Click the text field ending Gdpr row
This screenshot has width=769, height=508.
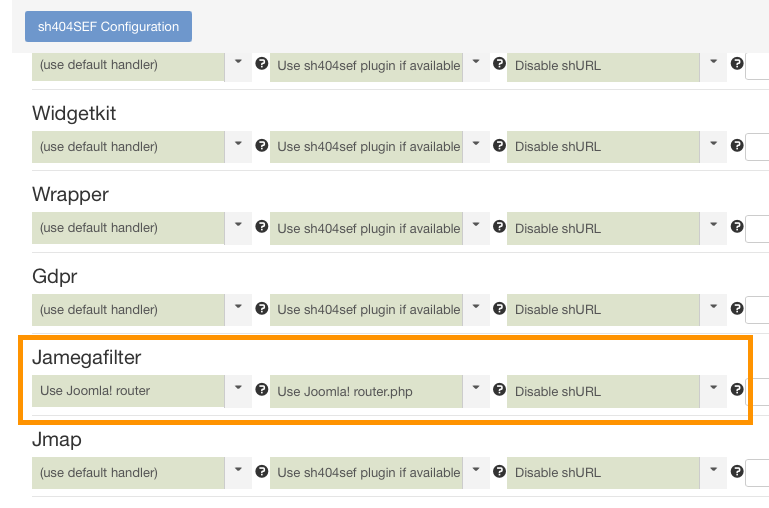757,310
